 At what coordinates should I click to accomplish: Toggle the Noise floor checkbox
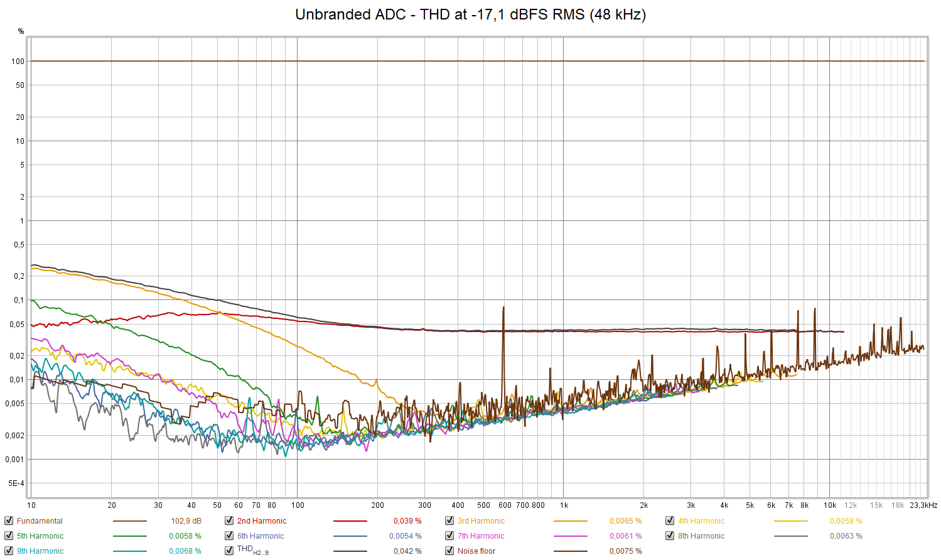pos(449,551)
